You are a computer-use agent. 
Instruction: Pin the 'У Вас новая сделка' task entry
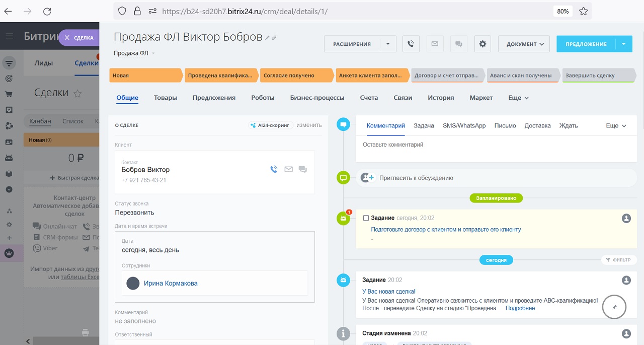(x=614, y=306)
